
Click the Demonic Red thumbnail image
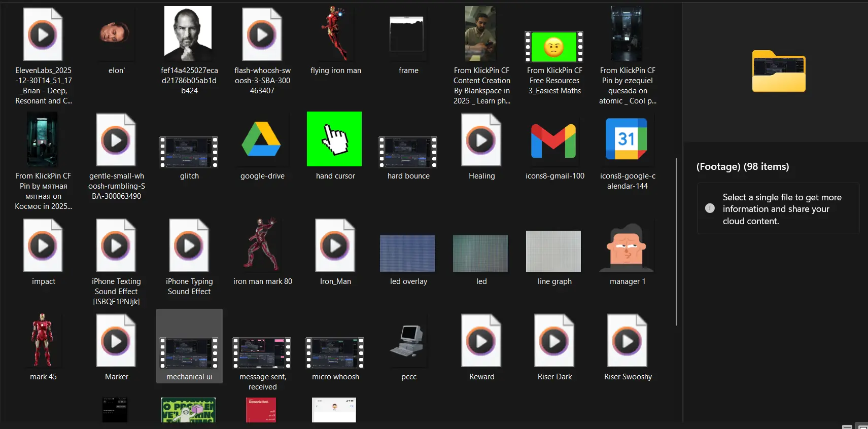click(x=261, y=410)
